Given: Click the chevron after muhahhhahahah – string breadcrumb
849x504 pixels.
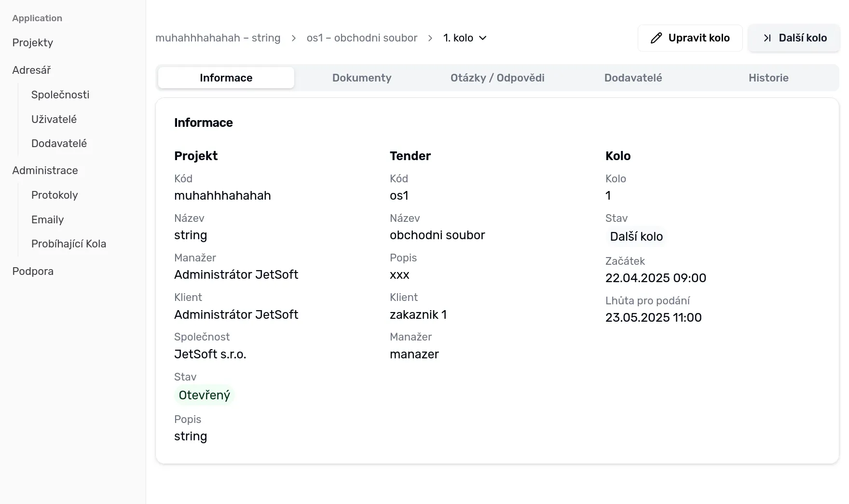Looking at the screenshot, I should (293, 38).
